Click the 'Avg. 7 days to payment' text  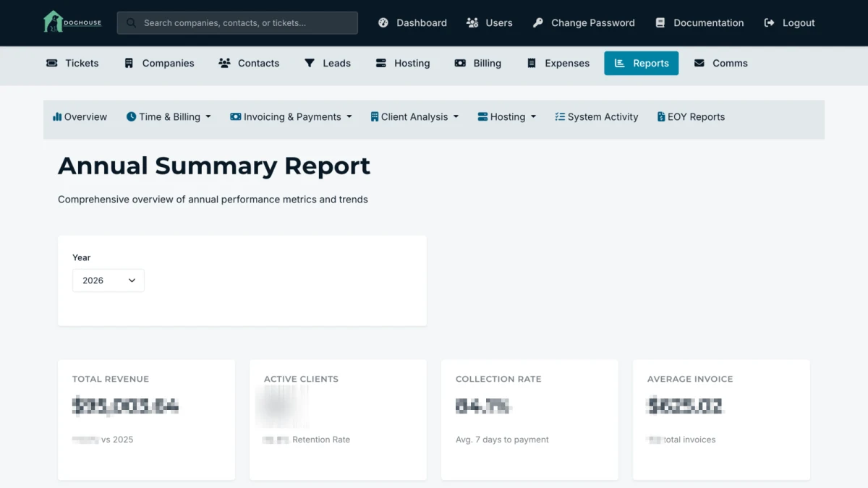click(x=502, y=440)
